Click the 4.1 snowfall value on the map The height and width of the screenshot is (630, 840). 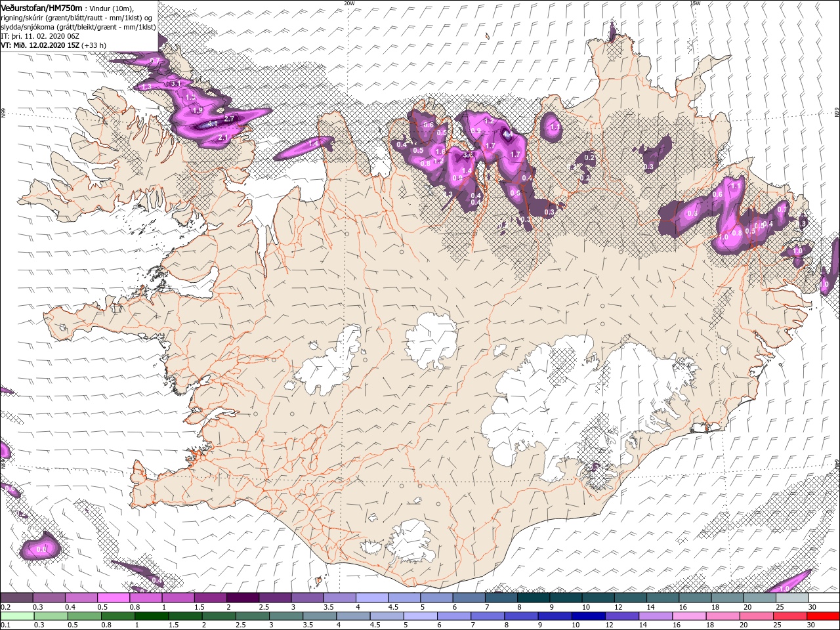[212, 124]
